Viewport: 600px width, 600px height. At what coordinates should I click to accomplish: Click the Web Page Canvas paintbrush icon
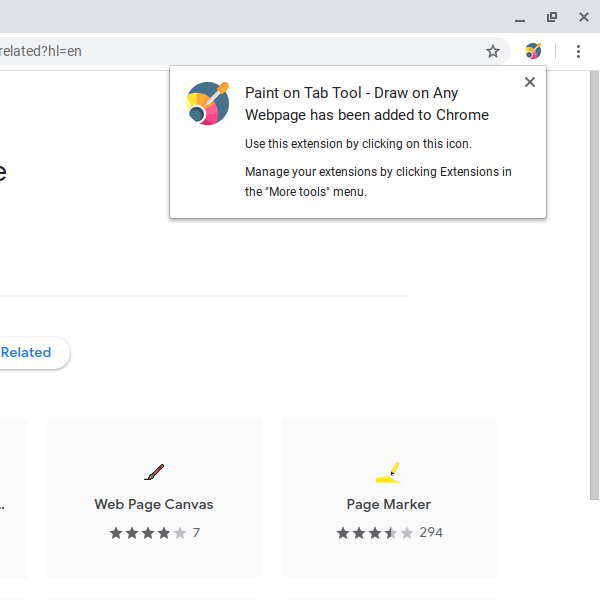[154, 472]
